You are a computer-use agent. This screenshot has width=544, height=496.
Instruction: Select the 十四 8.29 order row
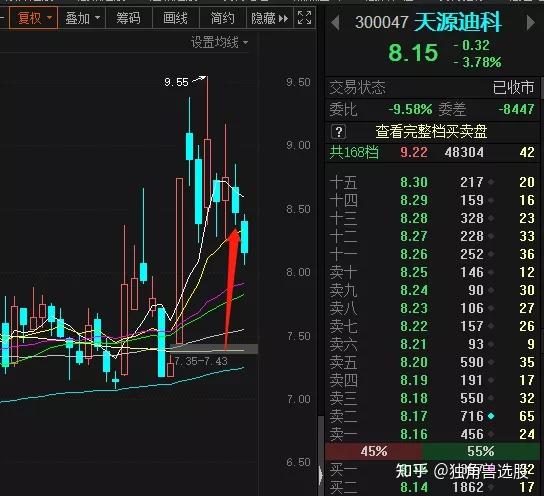tap(432, 200)
